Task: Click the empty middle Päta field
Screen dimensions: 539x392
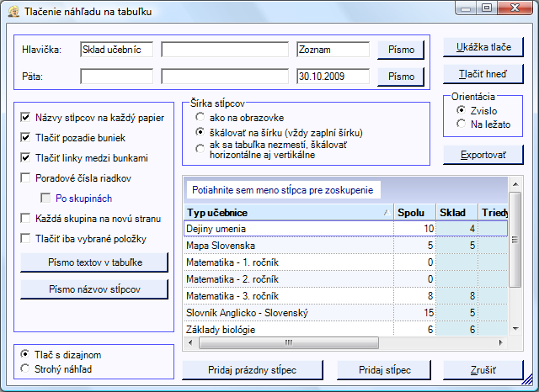Action: pyautogui.click(x=225, y=77)
